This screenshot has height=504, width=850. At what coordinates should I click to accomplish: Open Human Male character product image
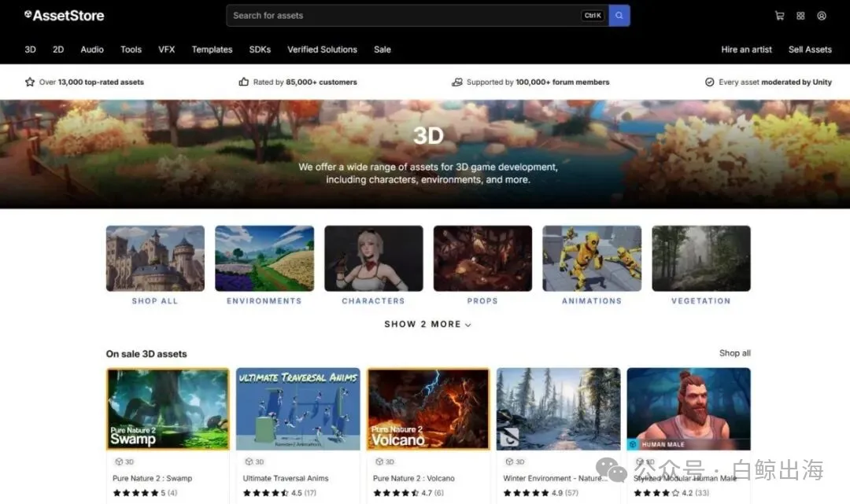point(689,410)
